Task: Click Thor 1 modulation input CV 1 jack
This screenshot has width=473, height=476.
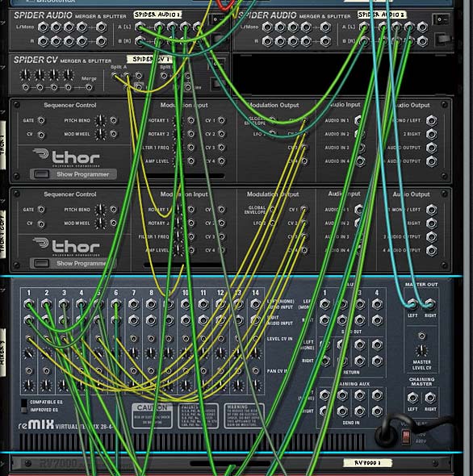Action: 221,120
